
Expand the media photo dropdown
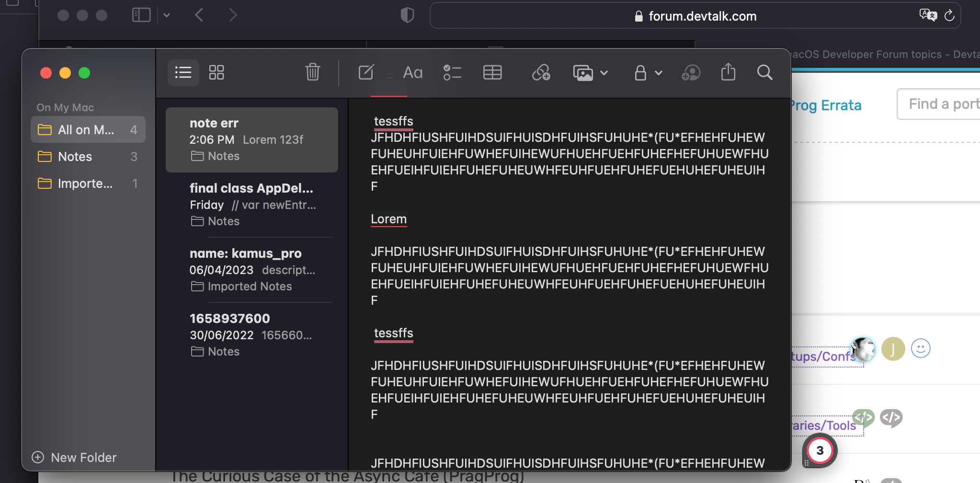pyautogui.click(x=604, y=73)
